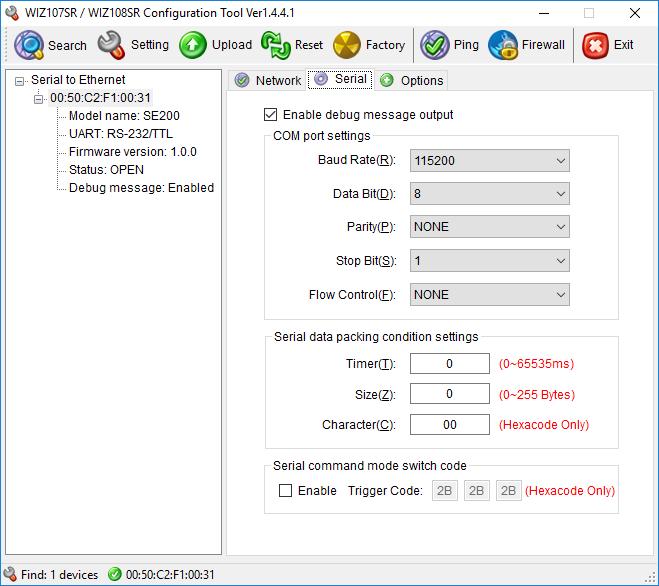This screenshot has width=659, height=586.
Task: Click the first Trigger Code field
Action: [x=445, y=490]
